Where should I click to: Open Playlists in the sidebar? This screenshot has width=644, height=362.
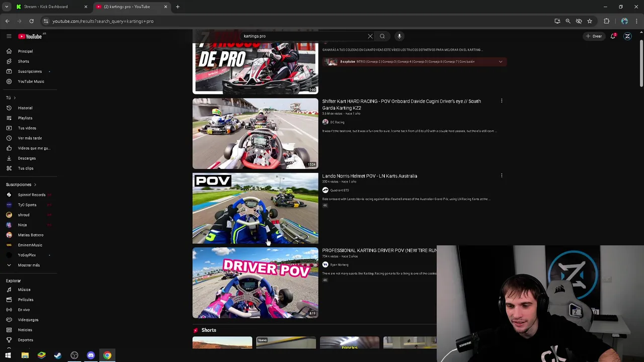tap(25, 118)
